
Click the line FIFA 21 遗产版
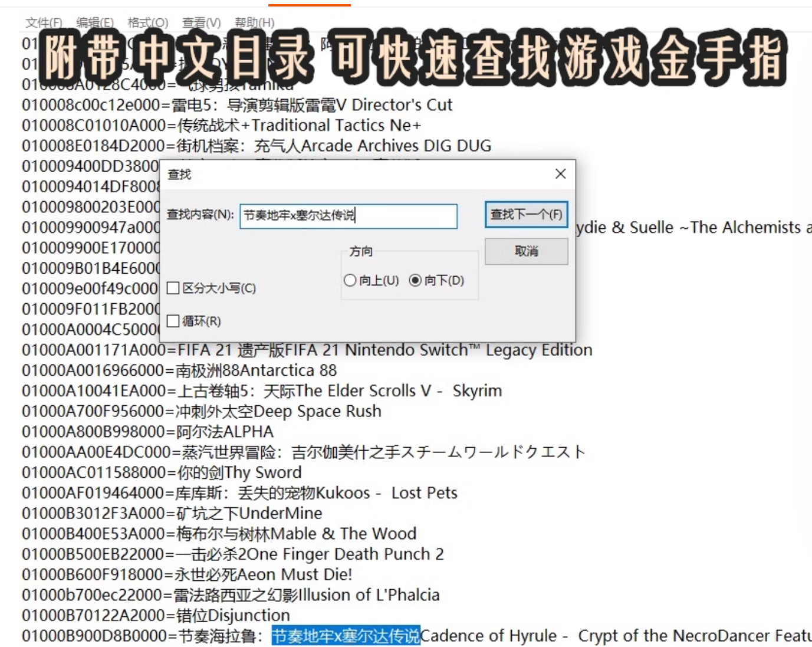(x=307, y=350)
